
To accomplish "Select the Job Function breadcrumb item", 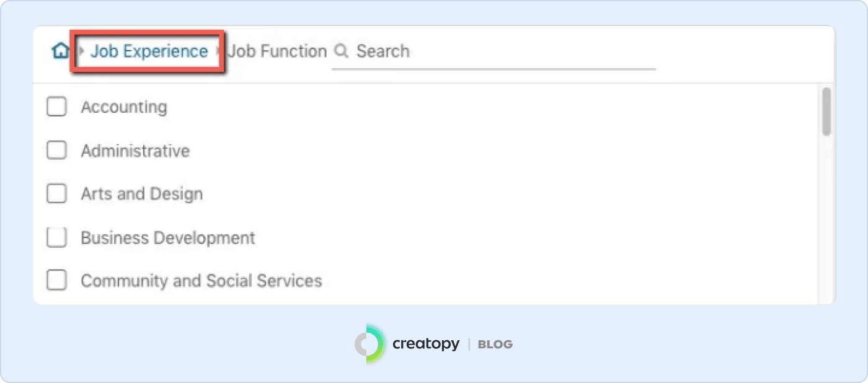I will click(x=277, y=51).
